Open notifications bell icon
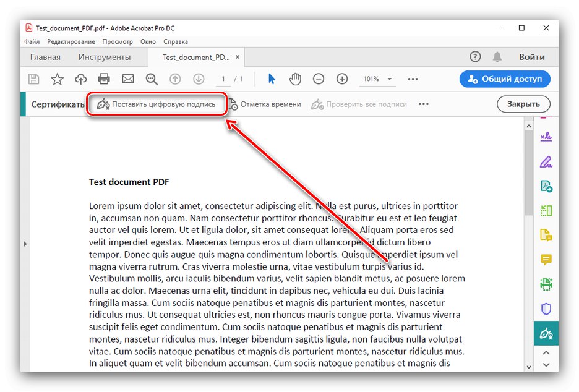The image size is (579, 392). (497, 57)
